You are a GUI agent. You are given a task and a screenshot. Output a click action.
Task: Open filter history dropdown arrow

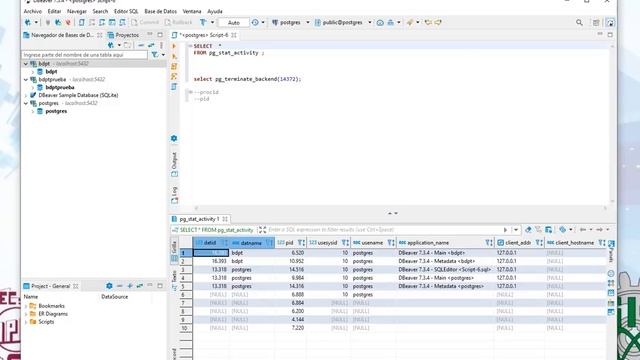[516, 230]
